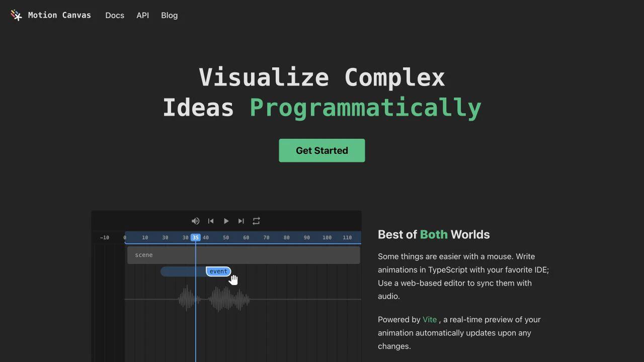Click the Get Started button

(x=322, y=150)
